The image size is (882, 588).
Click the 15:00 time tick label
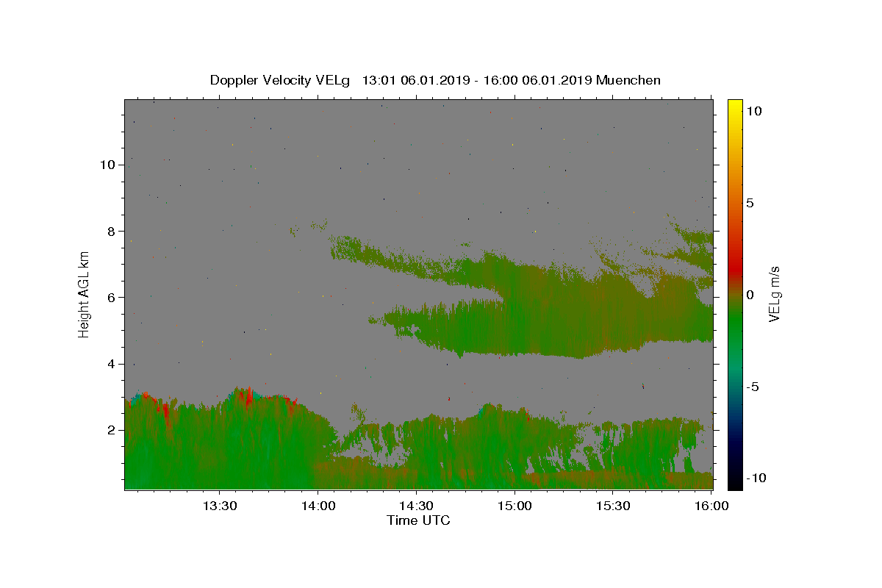point(514,506)
